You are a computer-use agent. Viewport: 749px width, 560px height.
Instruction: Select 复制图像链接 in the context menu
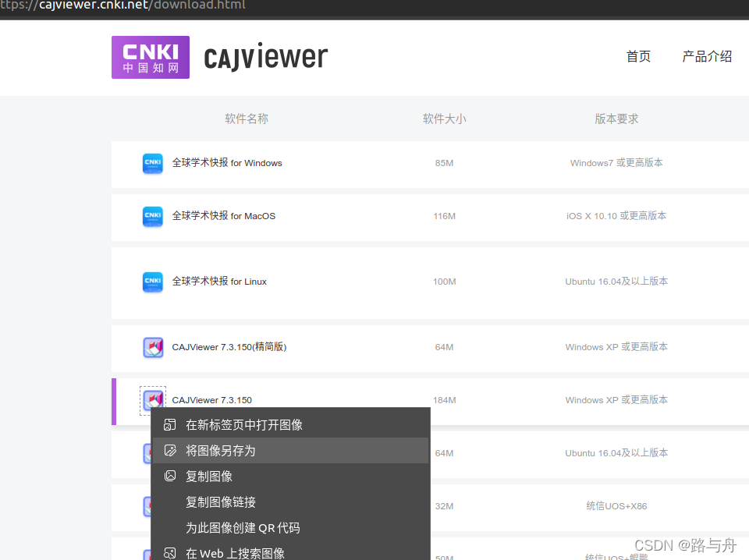pos(290,502)
